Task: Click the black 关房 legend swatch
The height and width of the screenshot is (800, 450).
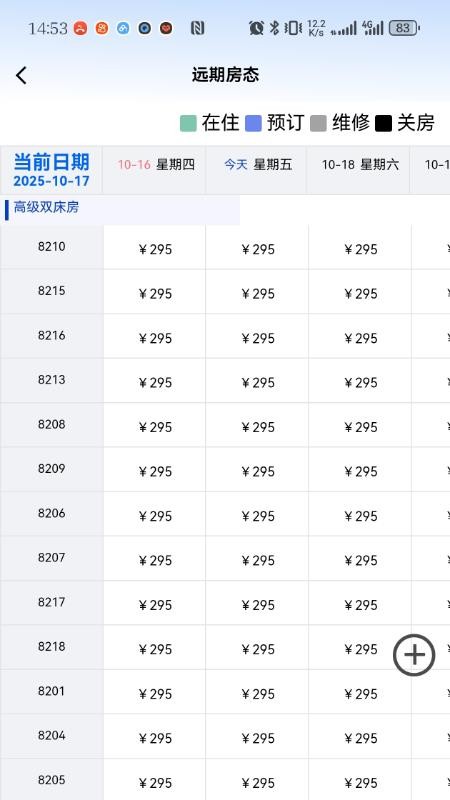Action: [384, 123]
